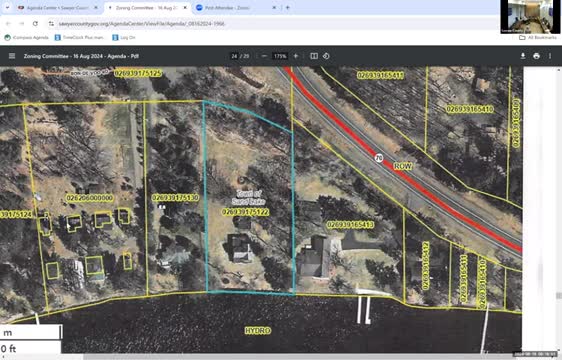Open a new browser tab
Viewport: 562px width, 360px height.
coord(287,8)
